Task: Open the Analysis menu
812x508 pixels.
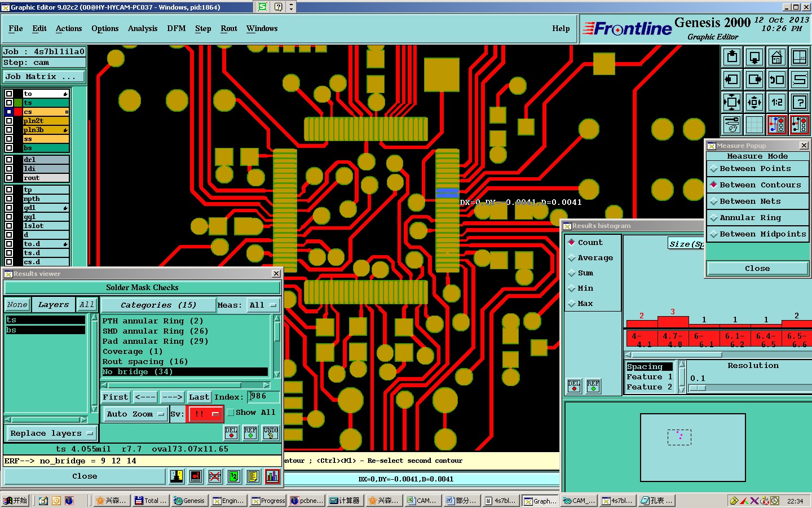Action: pos(143,28)
